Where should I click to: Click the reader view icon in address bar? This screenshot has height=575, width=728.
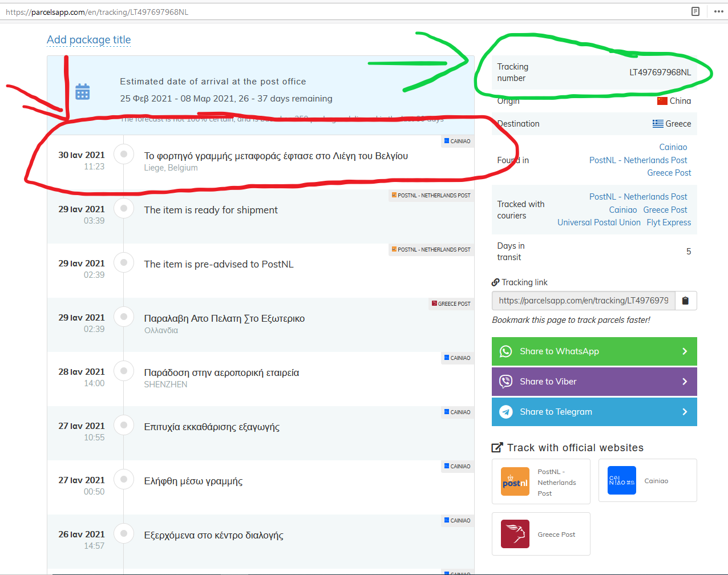tap(695, 11)
